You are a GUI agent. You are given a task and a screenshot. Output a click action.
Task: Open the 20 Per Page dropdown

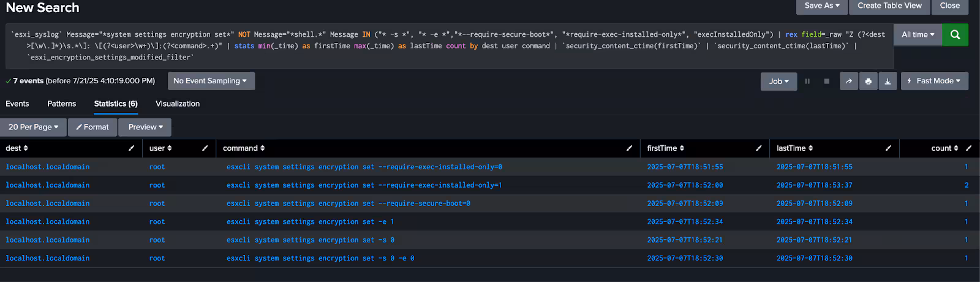[33, 127]
